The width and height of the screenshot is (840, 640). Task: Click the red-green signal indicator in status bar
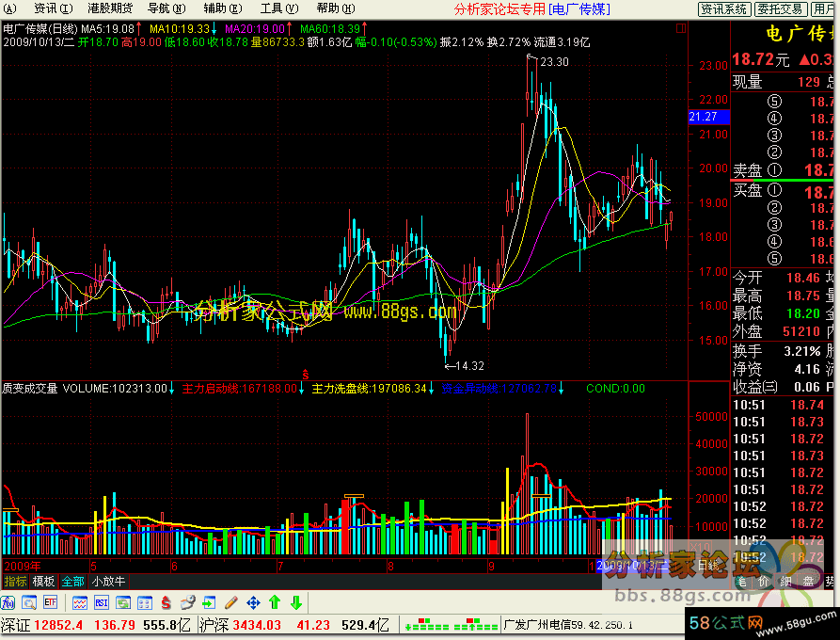tap(452, 625)
